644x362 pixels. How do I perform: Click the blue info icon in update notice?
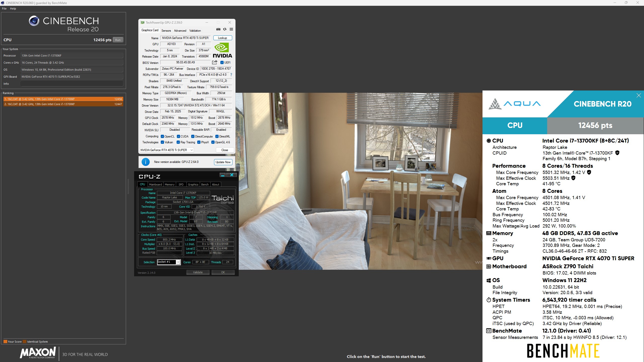pyautogui.click(x=146, y=162)
